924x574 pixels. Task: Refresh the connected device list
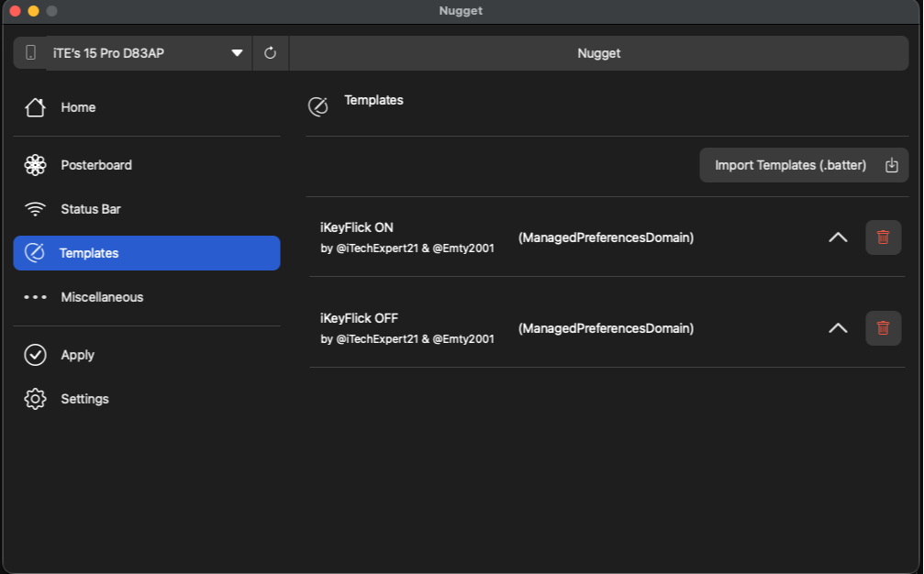coord(270,53)
